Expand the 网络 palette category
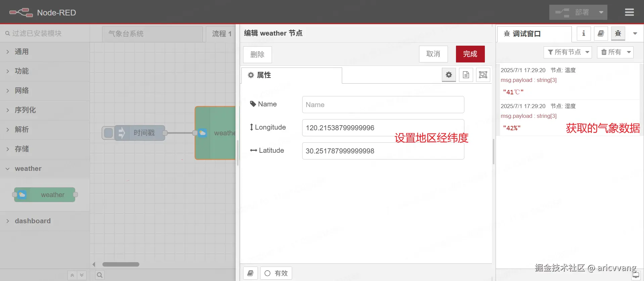644x281 pixels. (45, 91)
